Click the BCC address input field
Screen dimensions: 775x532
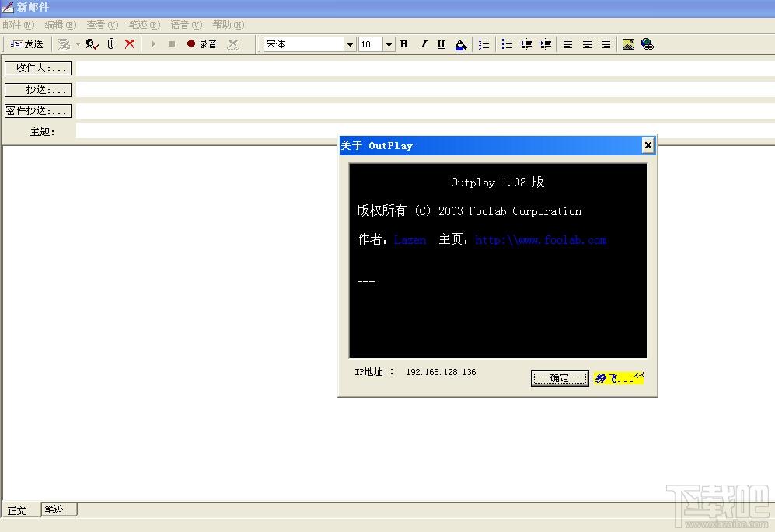click(425, 111)
